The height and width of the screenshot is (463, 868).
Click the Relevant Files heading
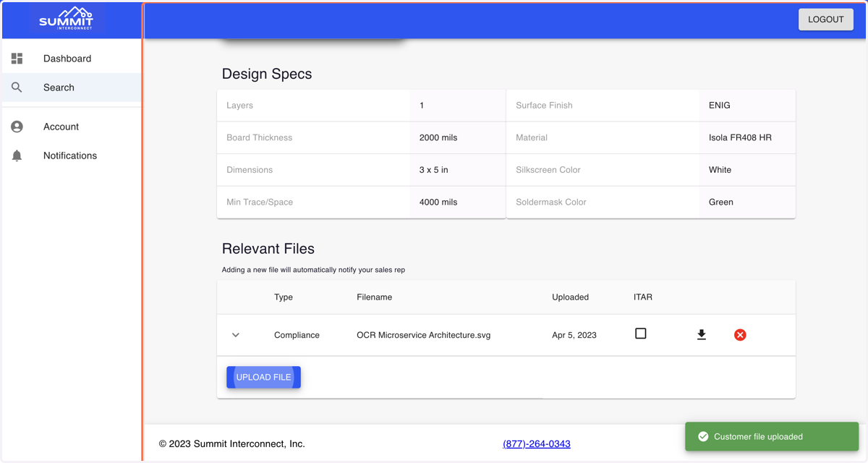point(268,249)
